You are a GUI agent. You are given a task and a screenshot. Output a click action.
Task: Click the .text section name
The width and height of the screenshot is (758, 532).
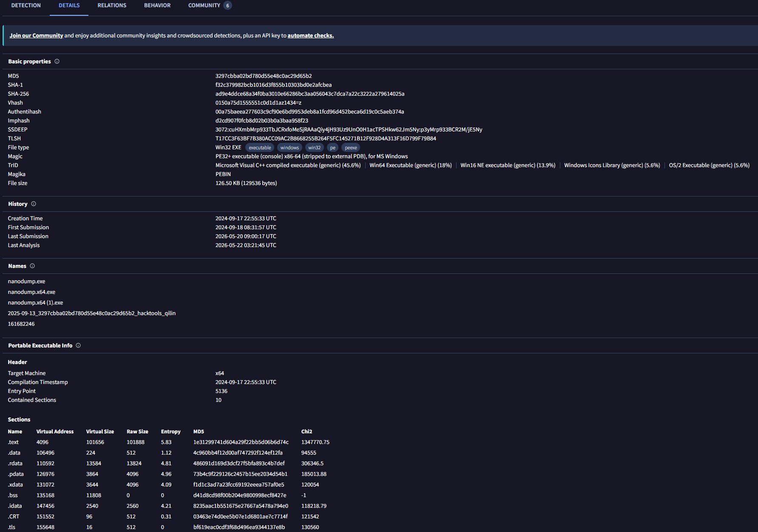point(13,442)
